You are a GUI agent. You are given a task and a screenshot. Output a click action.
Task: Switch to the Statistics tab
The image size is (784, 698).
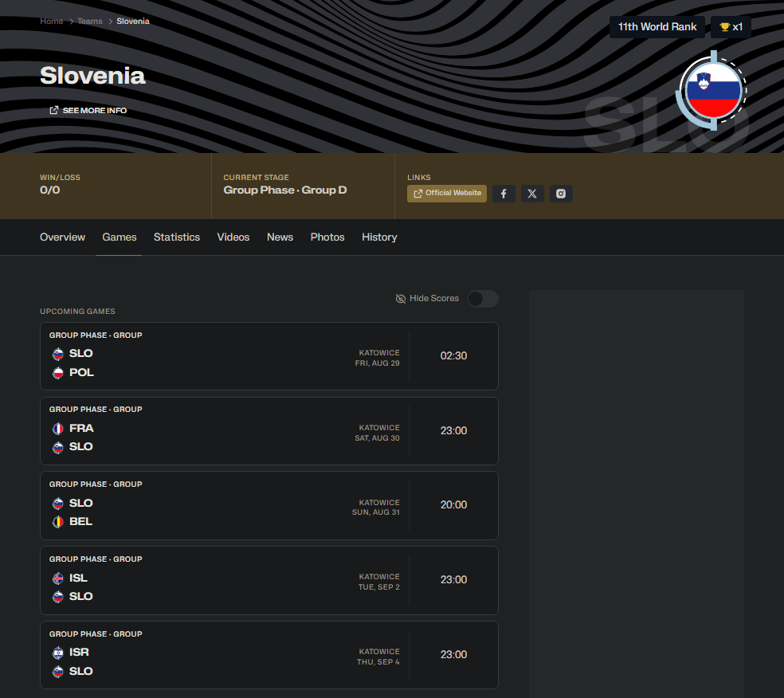(x=177, y=237)
